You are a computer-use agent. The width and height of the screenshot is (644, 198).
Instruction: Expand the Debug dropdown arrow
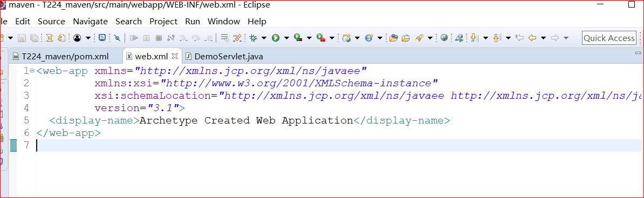(264, 38)
